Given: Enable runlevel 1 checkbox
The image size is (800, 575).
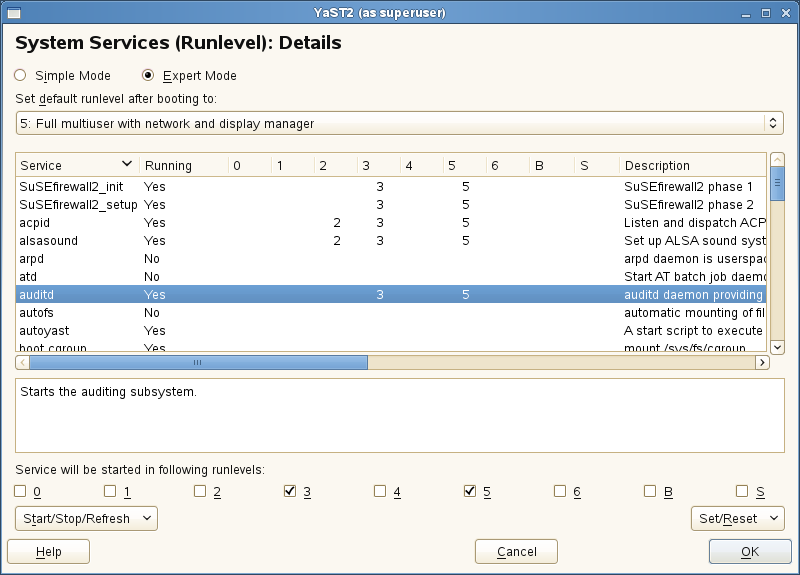Looking at the screenshot, I should 110,491.
